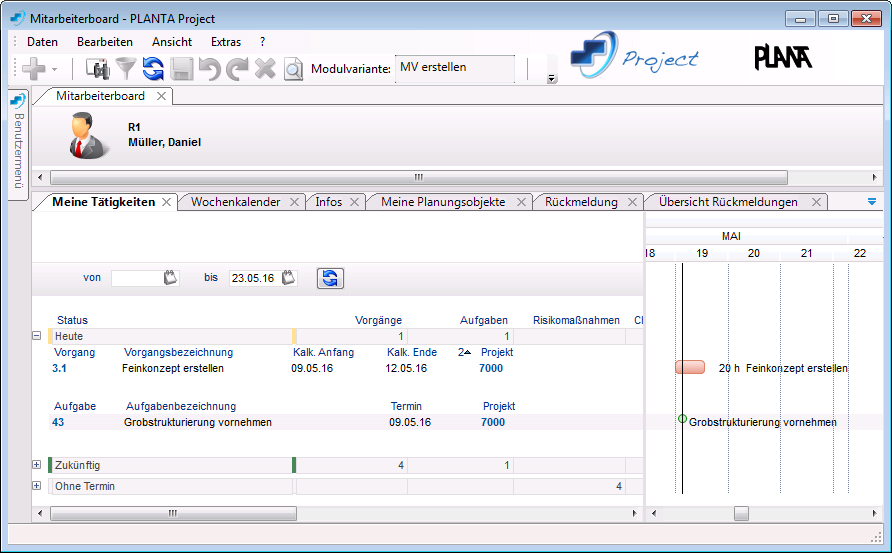The height and width of the screenshot is (553, 892).
Task: Click the Print preview icon
Action: [x=293, y=69]
